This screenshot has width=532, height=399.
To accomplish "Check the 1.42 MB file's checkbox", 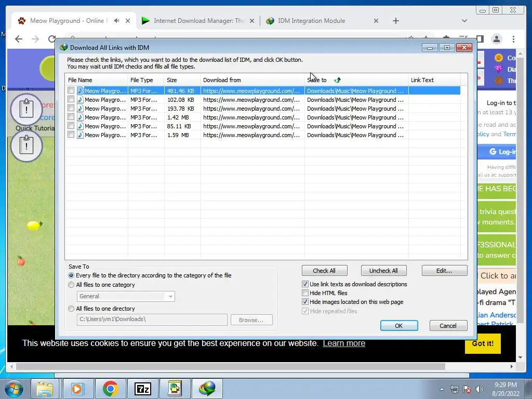I will [x=71, y=117].
